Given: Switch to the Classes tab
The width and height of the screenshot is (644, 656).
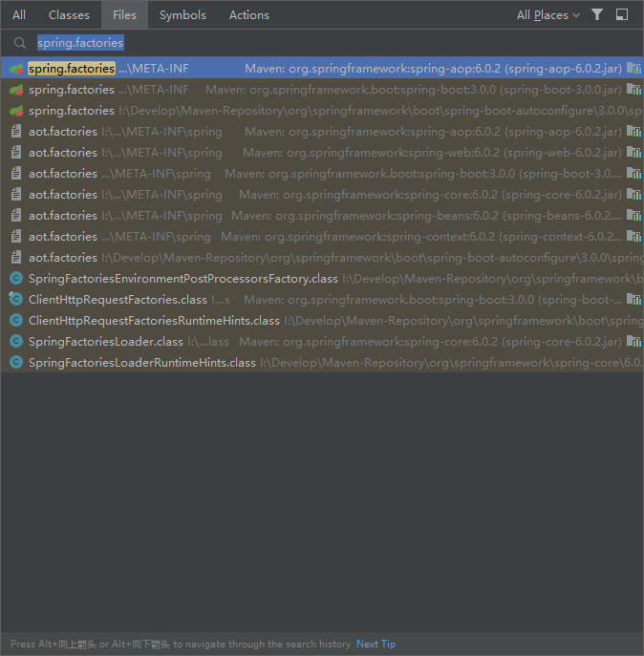Looking at the screenshot, I should (69, 15).
